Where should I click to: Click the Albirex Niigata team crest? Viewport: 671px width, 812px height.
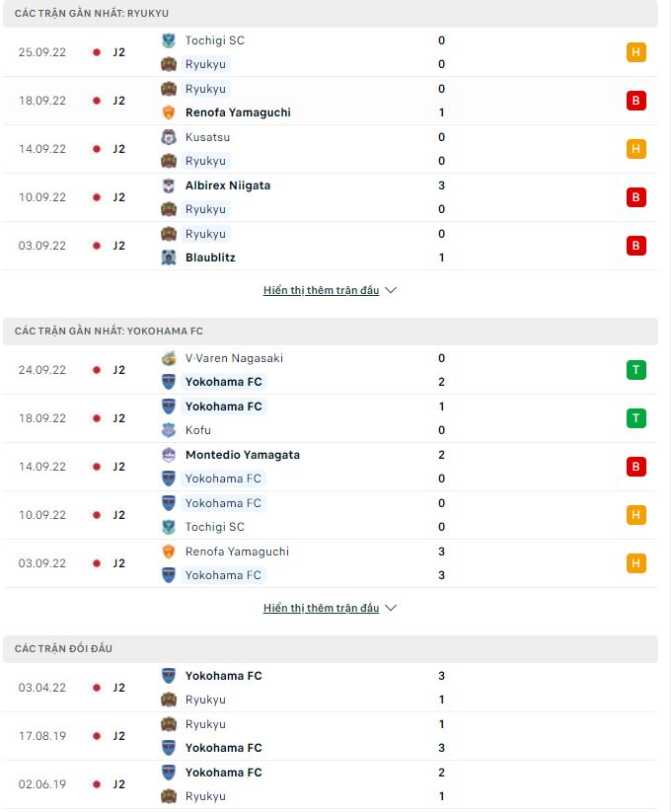click(x=168, y=185)
